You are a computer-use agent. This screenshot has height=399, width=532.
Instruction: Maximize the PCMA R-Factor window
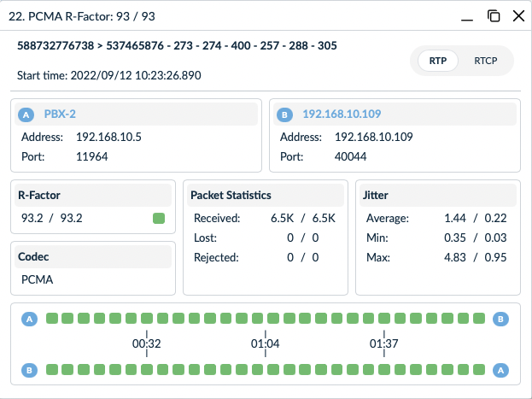tap(494, 16)
